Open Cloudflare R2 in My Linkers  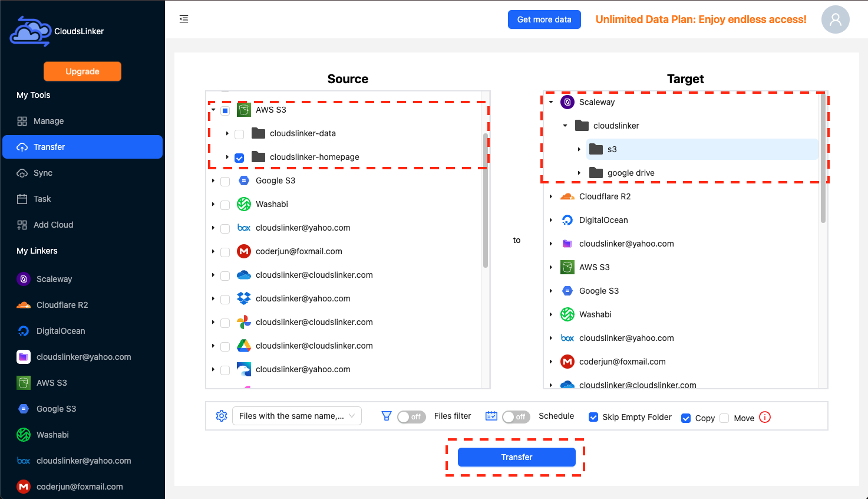pyautogui.click(x=82, y=305)
